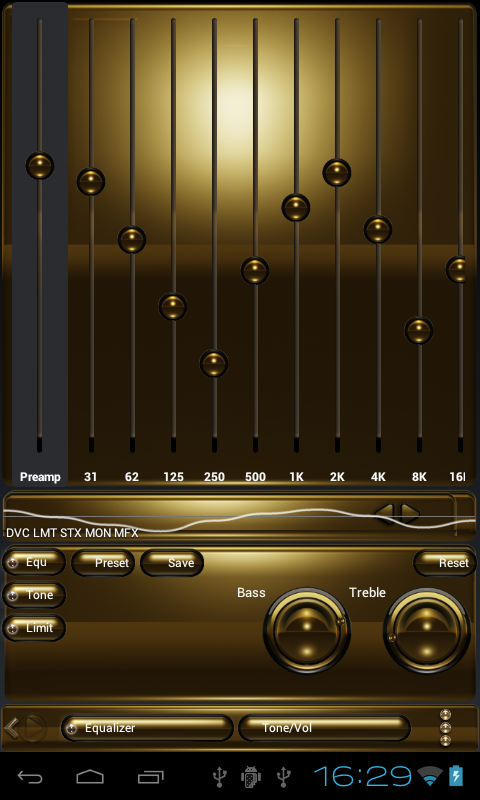Click the left arrow on frequency graph
The width and height of the screenshot is (480, 800).
coord(384,514)
